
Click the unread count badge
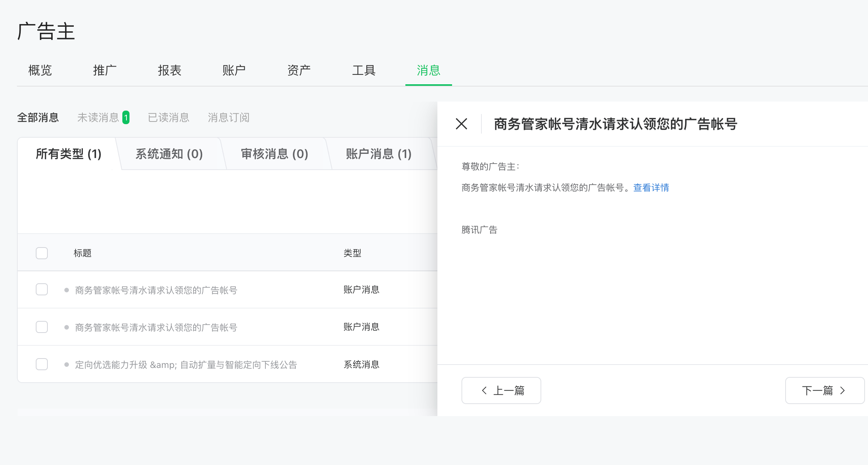126,118
